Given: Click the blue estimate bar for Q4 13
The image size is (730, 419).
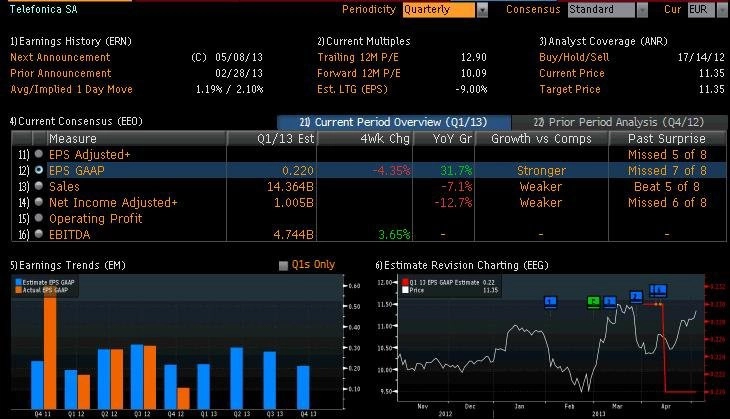Looking at the screenshot, I should click(303, 387).
